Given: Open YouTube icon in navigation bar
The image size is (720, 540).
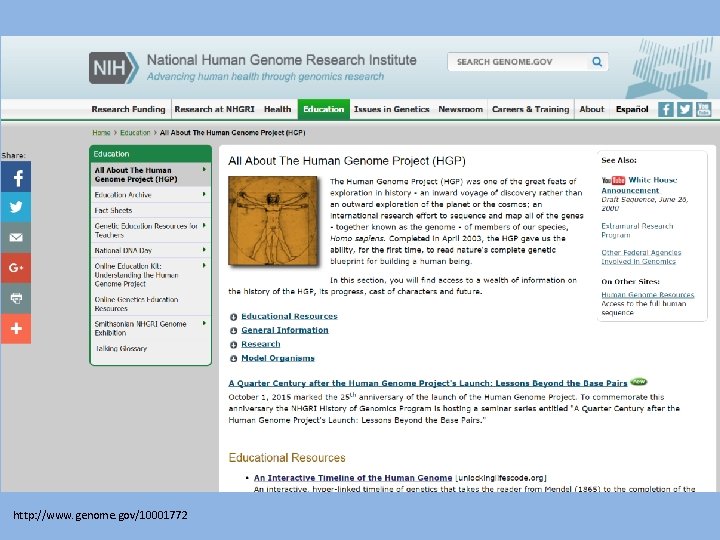Looking at the screenshot, I should [703, 109].
